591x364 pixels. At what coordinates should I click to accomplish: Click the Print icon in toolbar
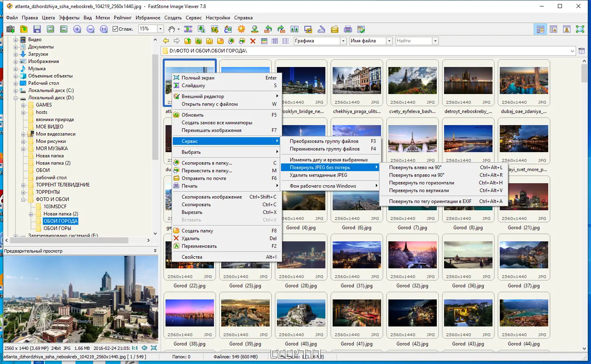click(348, 29)
